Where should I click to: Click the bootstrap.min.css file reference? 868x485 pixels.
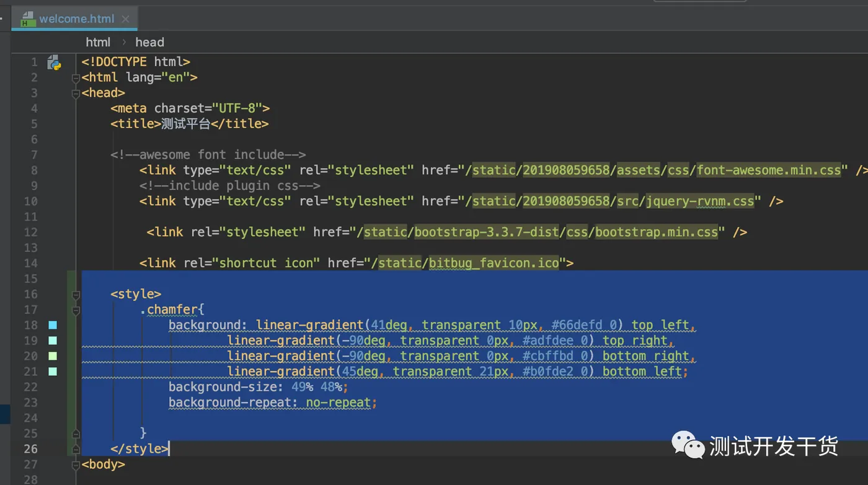click(x=657, y=232)
